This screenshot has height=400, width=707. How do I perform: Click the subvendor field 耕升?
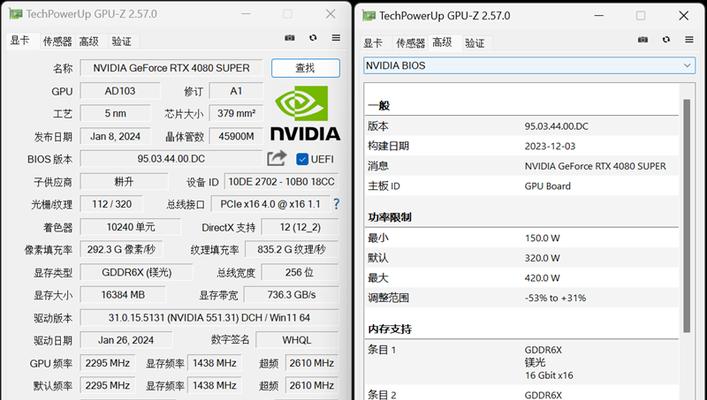point(124,182)
